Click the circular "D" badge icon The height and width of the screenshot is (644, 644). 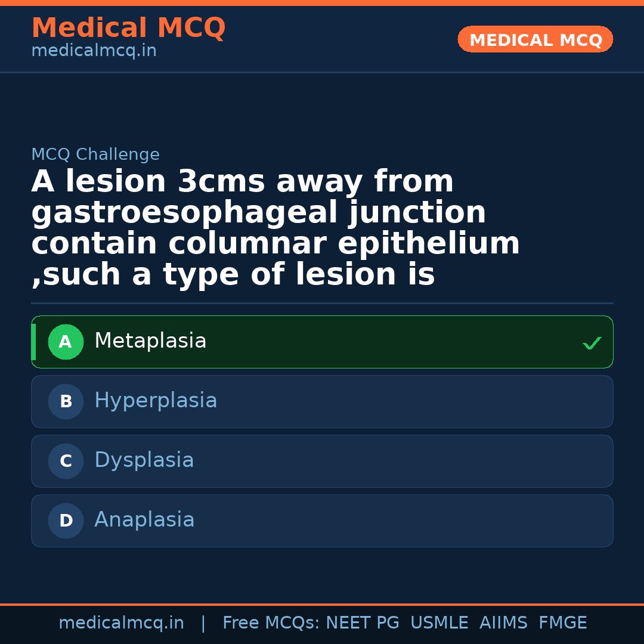(66, 521)
